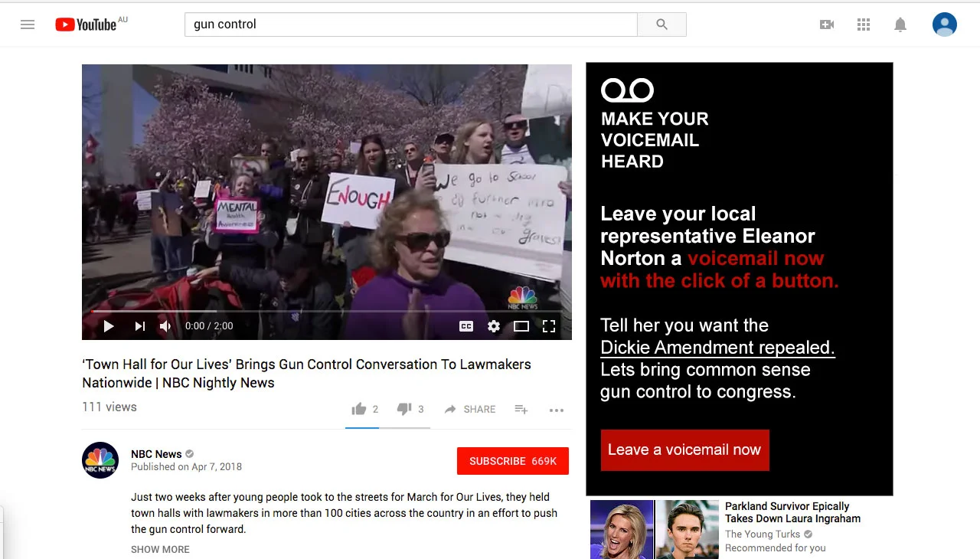Viewport: 980px width, 559px height.
Task: Click the 0:00 / 2:00 time display
Action: pos(209,326)
